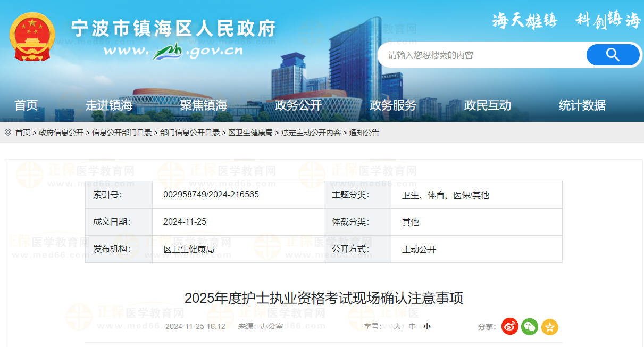This screenshot has width=644, height=347.
Task: Open 政民互动 navigation item
Action: click(x=488, y=105)
